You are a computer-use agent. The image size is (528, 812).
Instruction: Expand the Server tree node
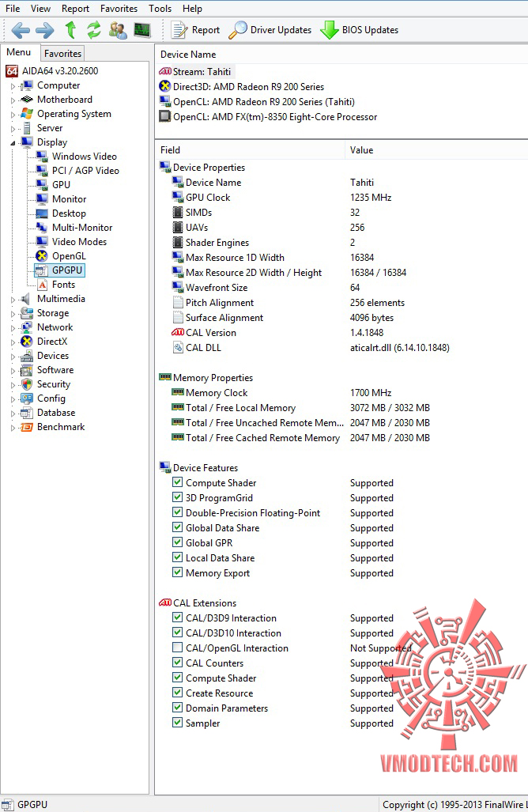point(13,129)
